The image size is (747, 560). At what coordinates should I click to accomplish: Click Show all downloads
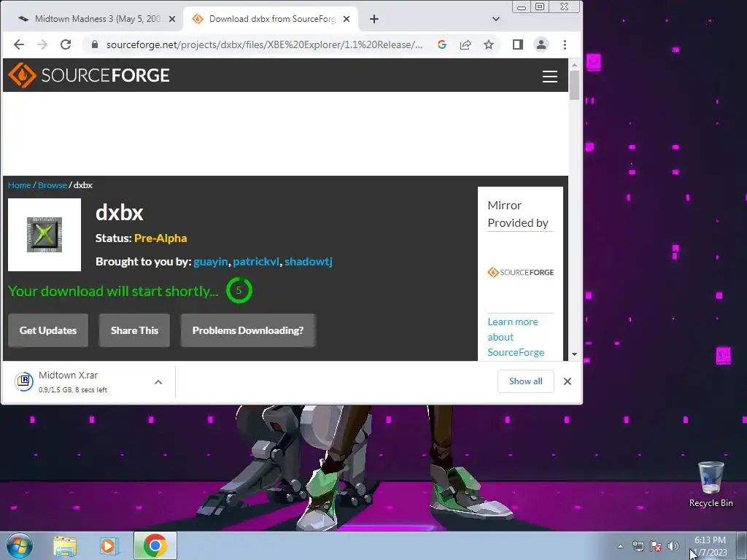click(x=525, y=381)
